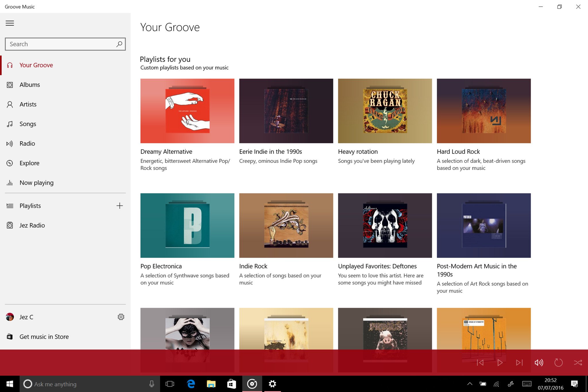588x392 pixels.
Task: Open the volume control icon
Action: pos(539,363)
